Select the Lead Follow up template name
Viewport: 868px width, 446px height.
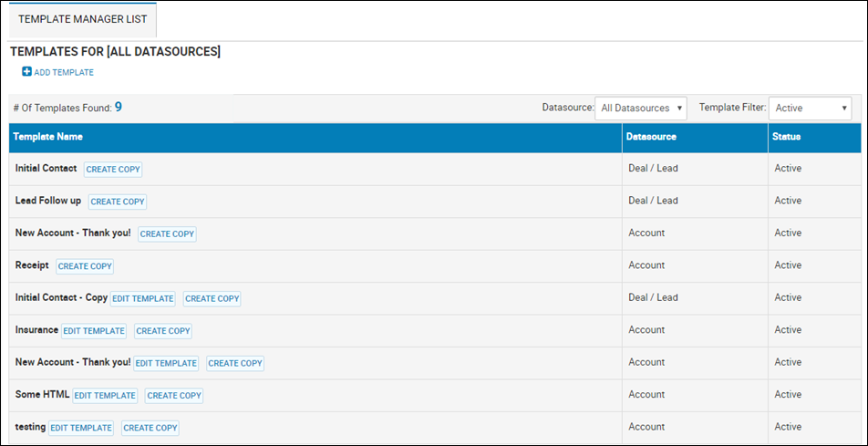[x=48, y=201]
